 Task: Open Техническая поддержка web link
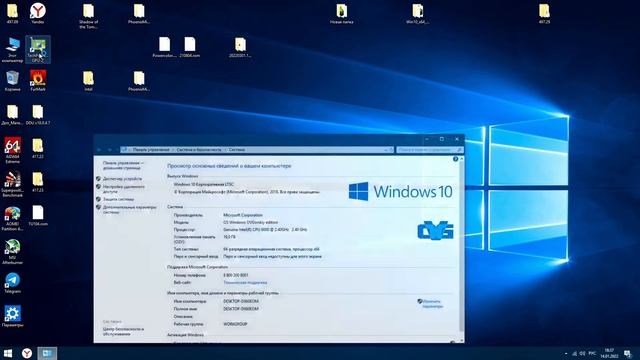tap(245, 282)
